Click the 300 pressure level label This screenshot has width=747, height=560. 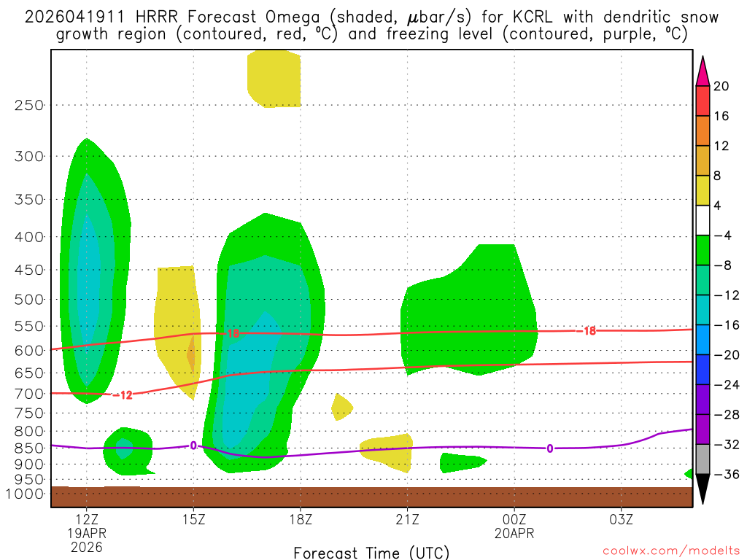[29, 156]
